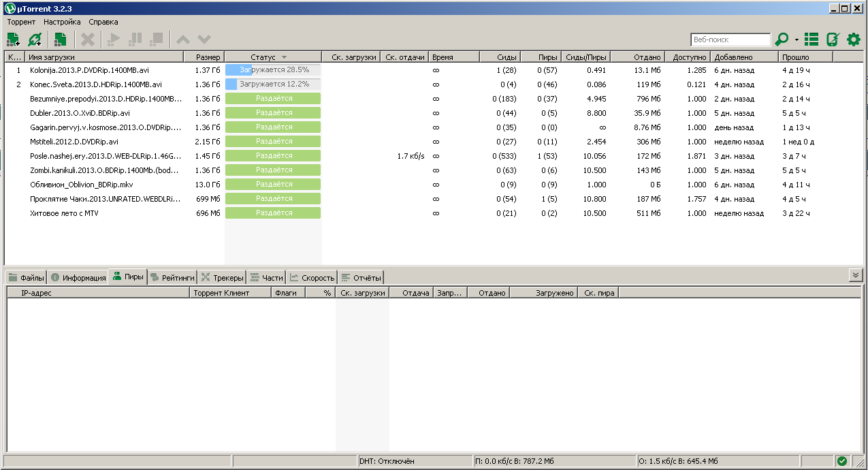
Task: Sort by Прошло column header
Action: point(805,57)
